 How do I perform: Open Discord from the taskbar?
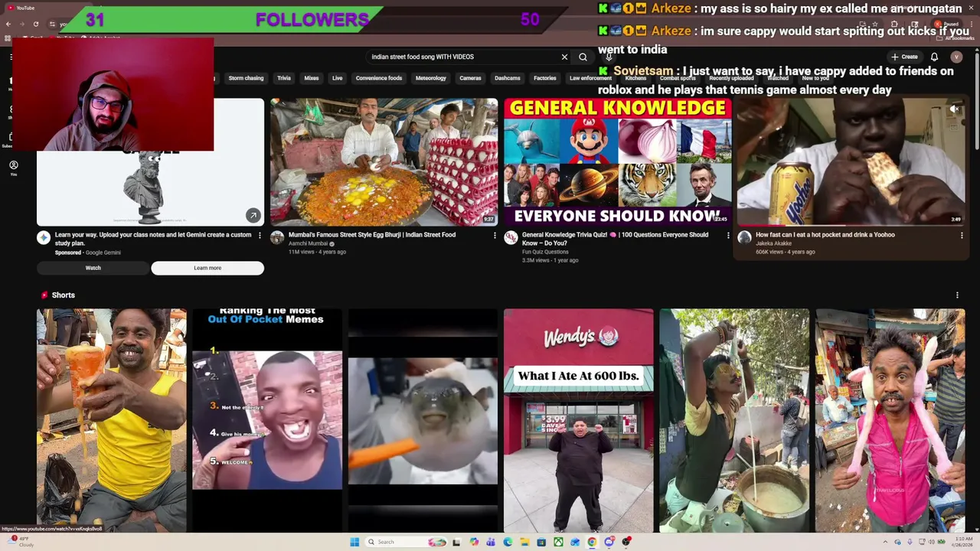609,542
